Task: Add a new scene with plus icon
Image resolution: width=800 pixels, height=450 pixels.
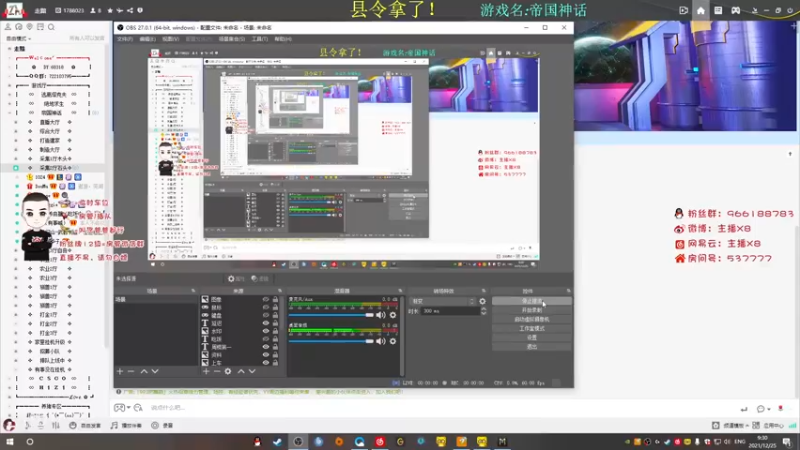Action: (120, 371)
